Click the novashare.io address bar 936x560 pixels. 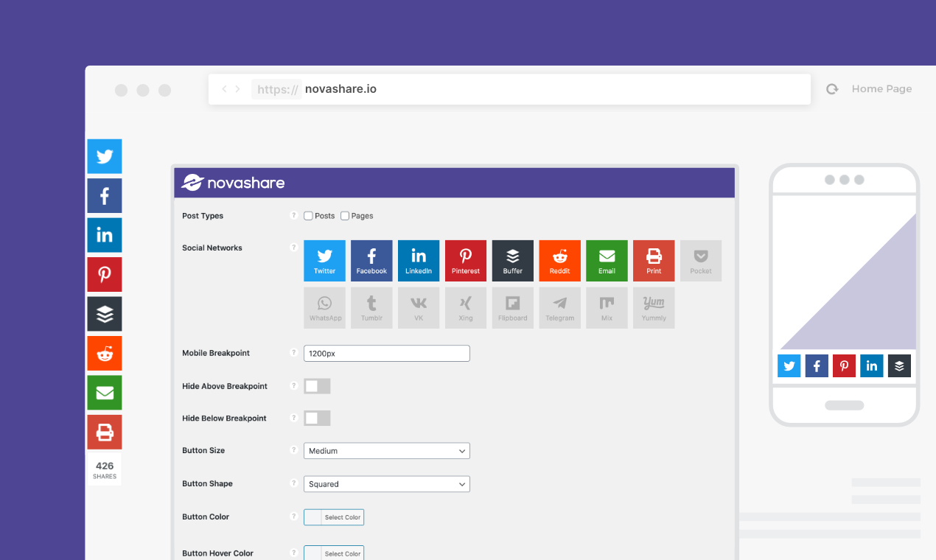509,89
